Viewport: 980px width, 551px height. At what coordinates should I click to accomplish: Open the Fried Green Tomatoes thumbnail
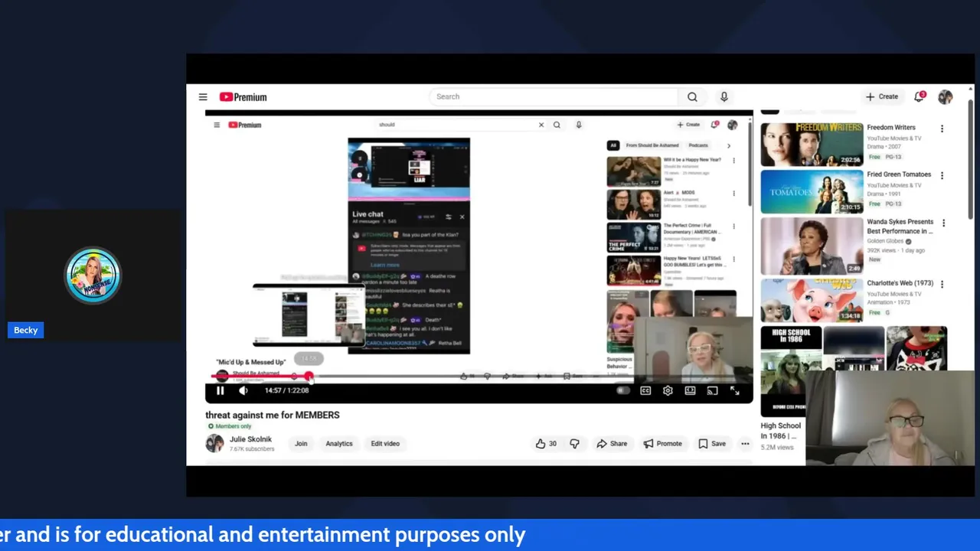812,191
